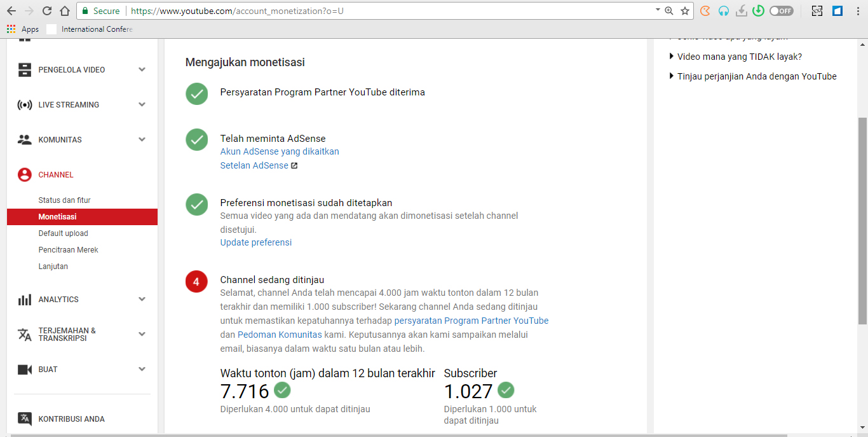Image resolution: width=868 pixels, height=437 pixels.
Task: Click the Komunitas people icon
Action: click(x=25, y=139)
